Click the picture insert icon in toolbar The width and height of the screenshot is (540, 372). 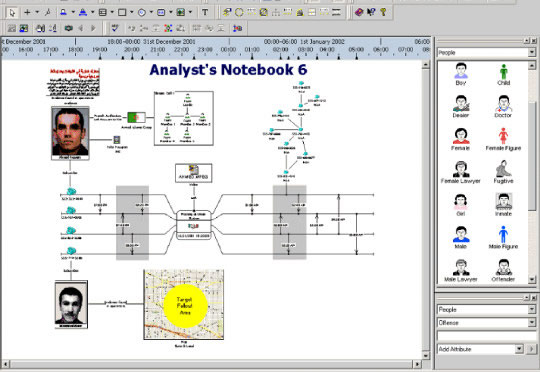181,12
